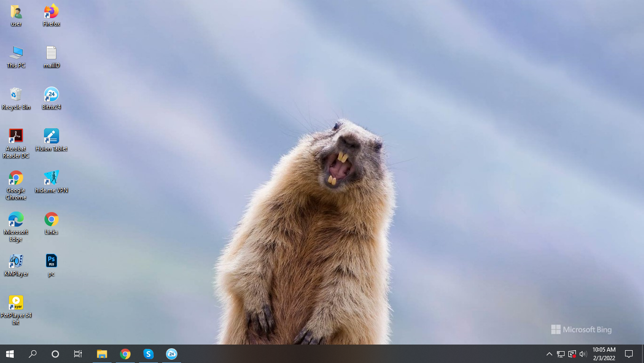The width and height of the screenshot is (644, 363).
Task: Select the Microsoft Edge desktop shortcut
Action: tap(16, 220)
